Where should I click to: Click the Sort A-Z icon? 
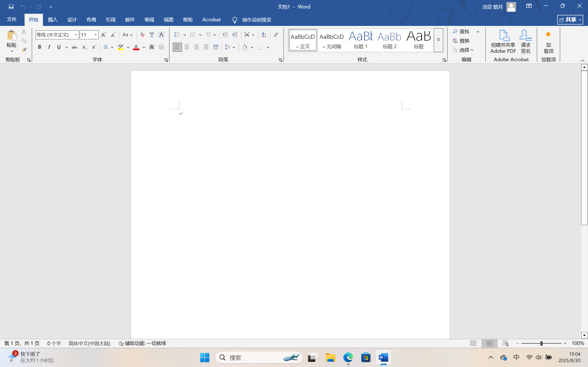coord(264,35)
